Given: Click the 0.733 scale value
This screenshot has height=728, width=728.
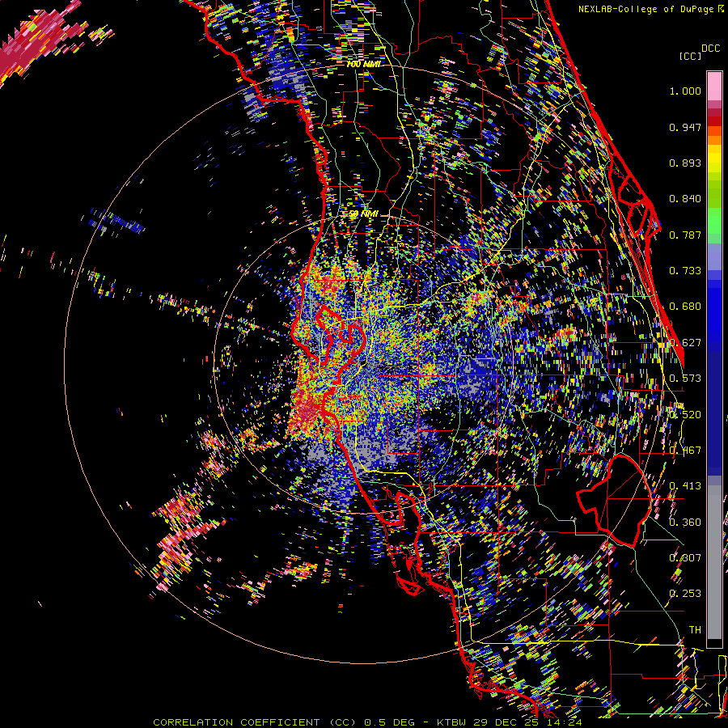Looking at the screenshot, I should click(x=685, y=271).
